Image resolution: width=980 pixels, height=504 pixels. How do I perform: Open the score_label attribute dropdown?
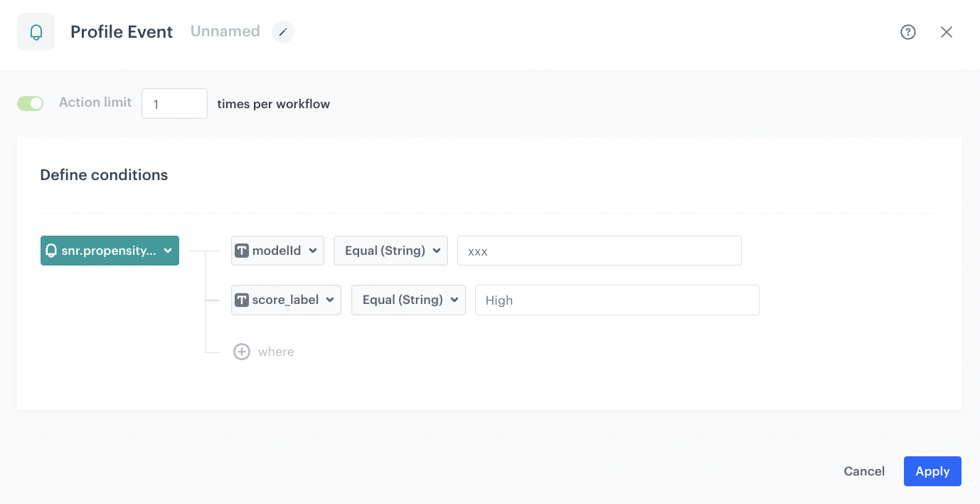pyautogui.click(x=331, y=300)
